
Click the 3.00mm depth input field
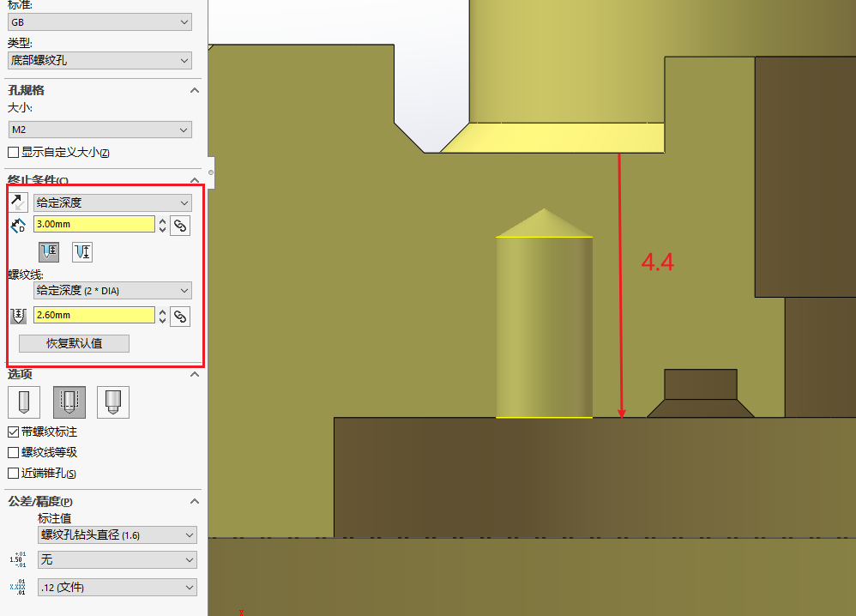coord(93,225)
